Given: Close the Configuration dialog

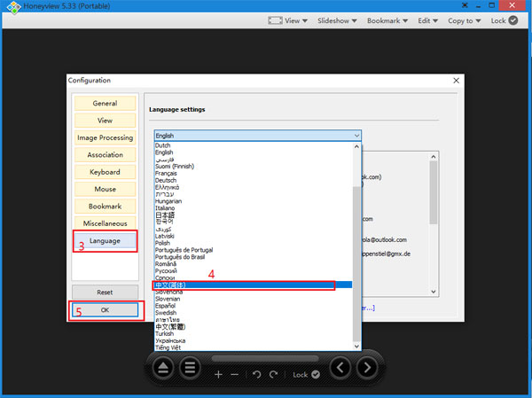Looking at the screenshot, I should tap(456, 80).
